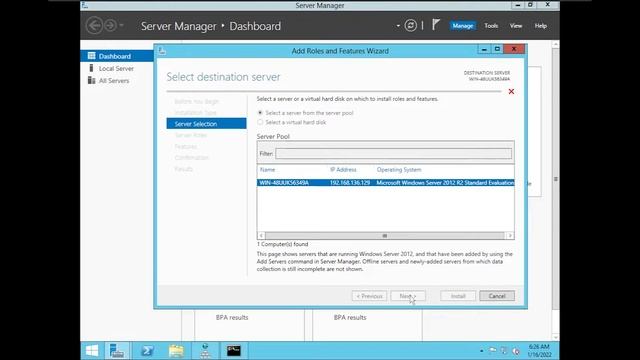Screen dimensions: 640x360
Task: Click the Server Manager vertical scrollbar
Action: [556, 179]
